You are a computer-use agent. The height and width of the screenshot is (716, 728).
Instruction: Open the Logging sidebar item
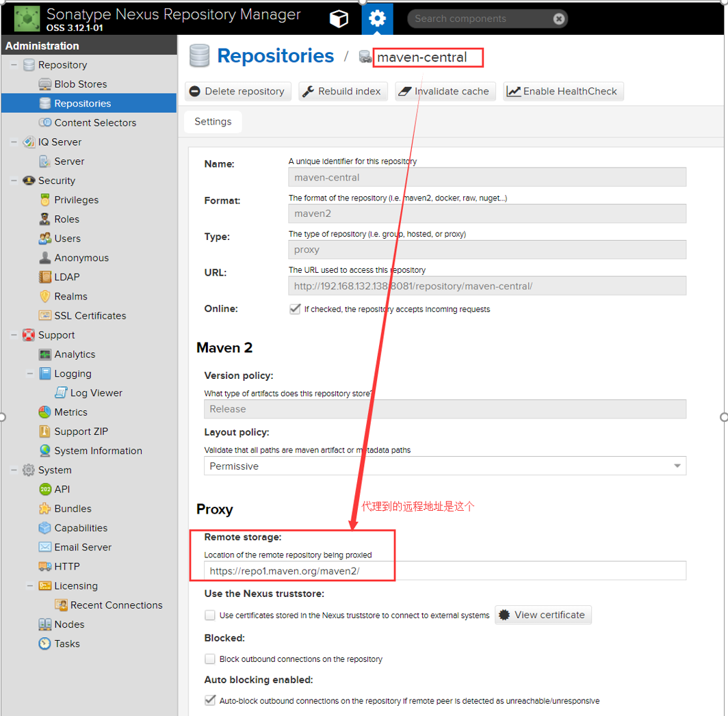point(73,373)
